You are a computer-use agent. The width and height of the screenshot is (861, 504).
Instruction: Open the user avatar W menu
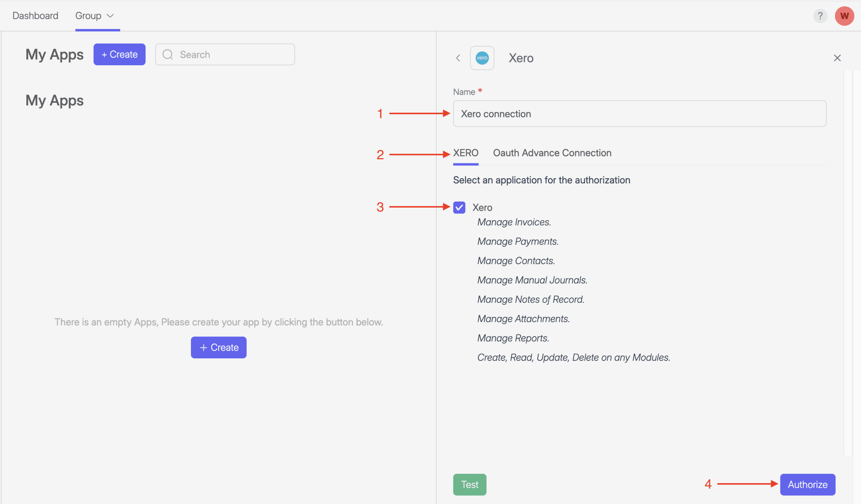(x=844, y=16)
